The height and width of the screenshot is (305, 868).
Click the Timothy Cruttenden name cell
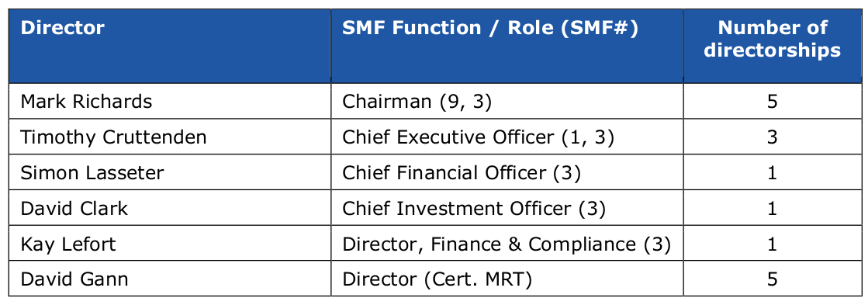click(170, 137)
